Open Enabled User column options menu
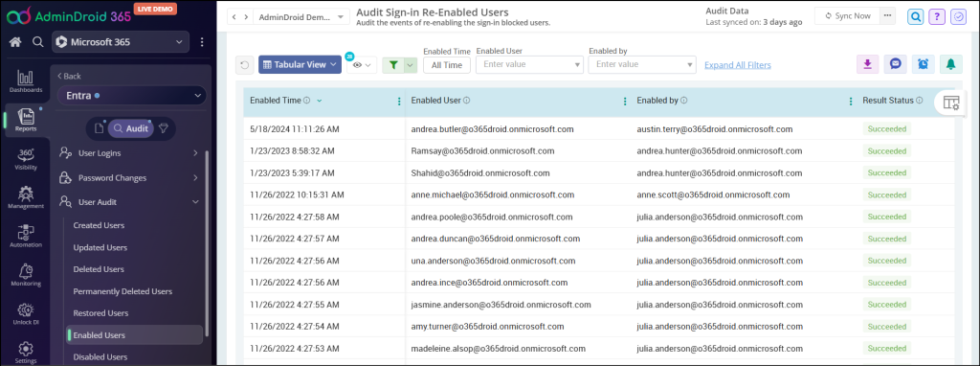Image resolution: width=980 pixels, height=366 pixels. click(624, 102)
